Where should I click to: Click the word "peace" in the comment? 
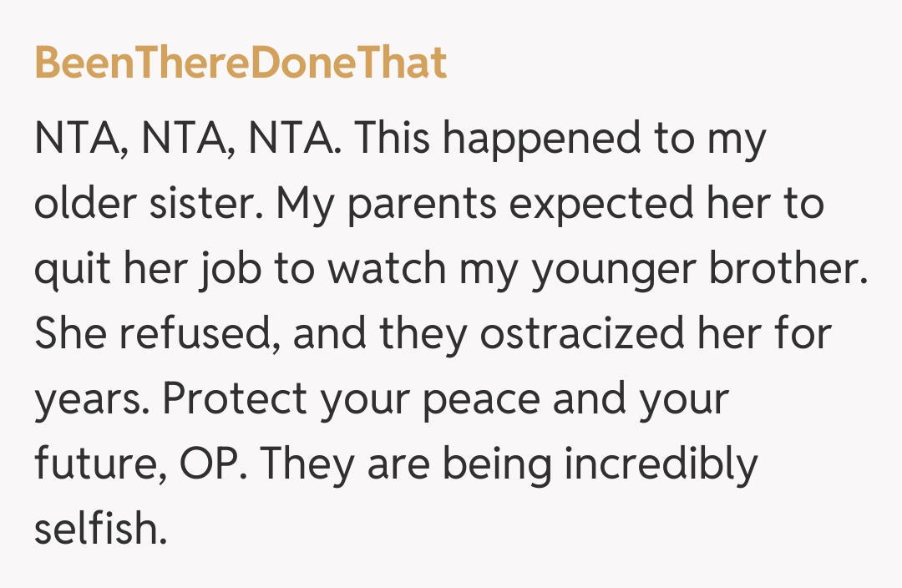click(x=480, y=400)
